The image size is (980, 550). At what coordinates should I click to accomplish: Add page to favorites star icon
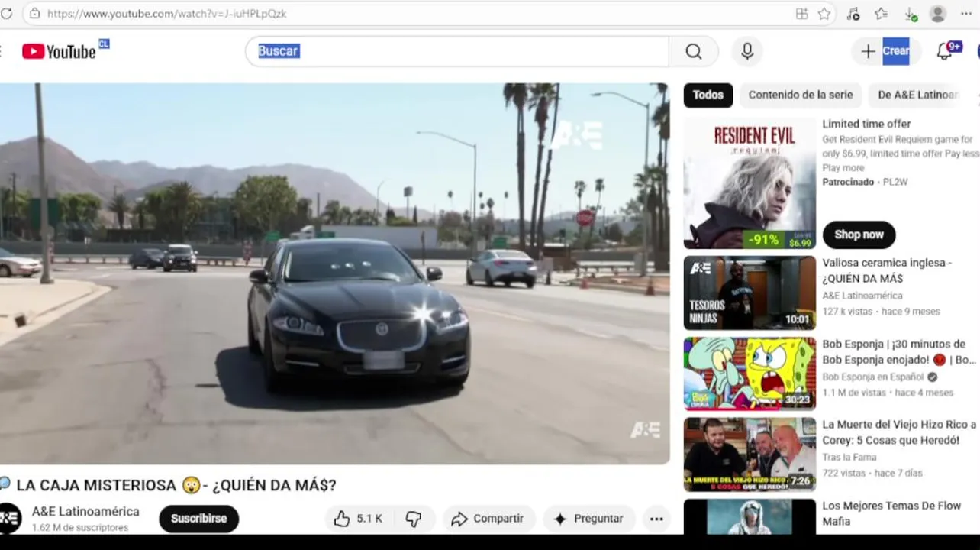[824, 14]
